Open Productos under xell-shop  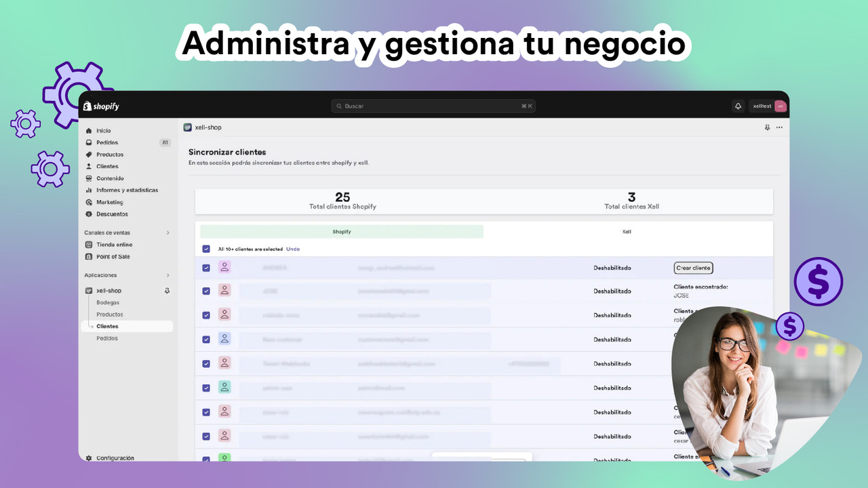110,314
